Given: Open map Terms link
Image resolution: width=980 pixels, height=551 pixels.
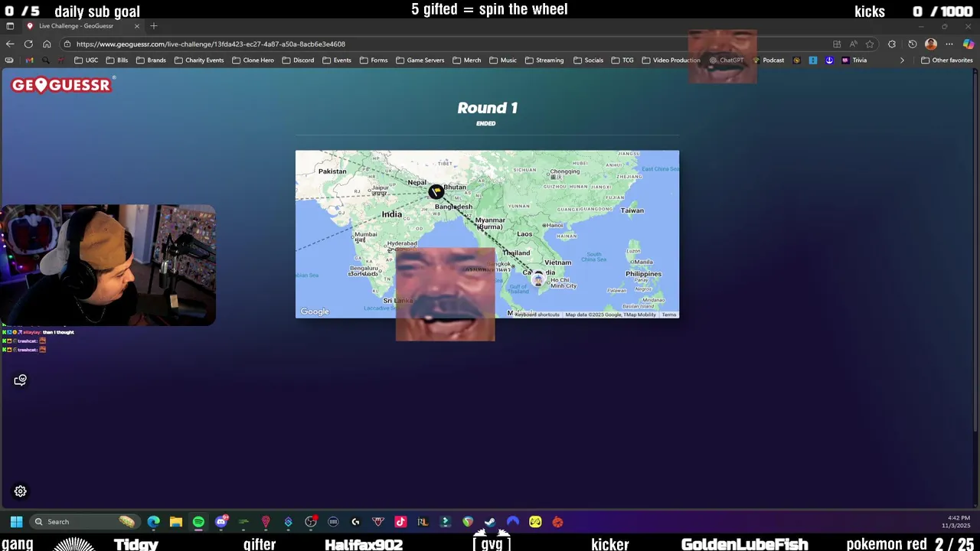Looking at the screenshot, I should click(x=669, y=315).
